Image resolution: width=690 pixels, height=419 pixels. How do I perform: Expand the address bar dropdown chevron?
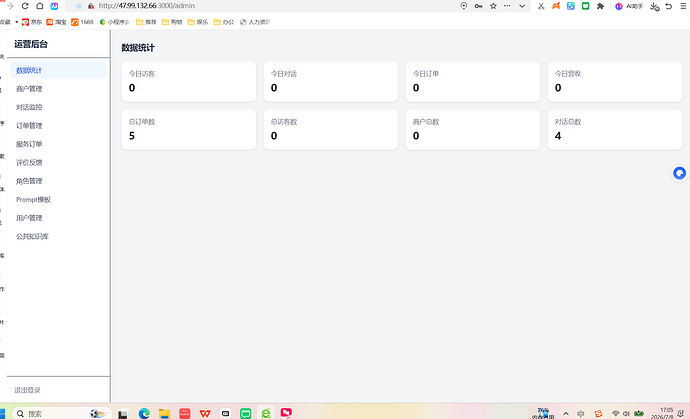[x=522, y=6]
